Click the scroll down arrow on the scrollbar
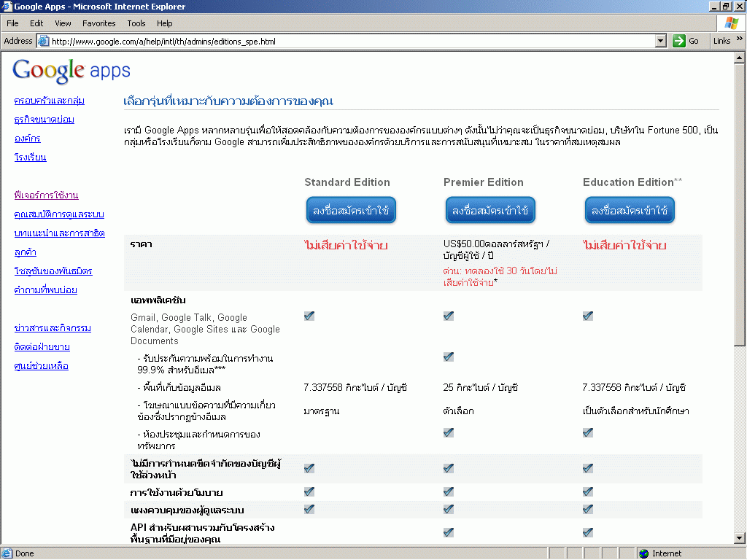The height and width of the screenshot is (560, 747). (740, 539)
